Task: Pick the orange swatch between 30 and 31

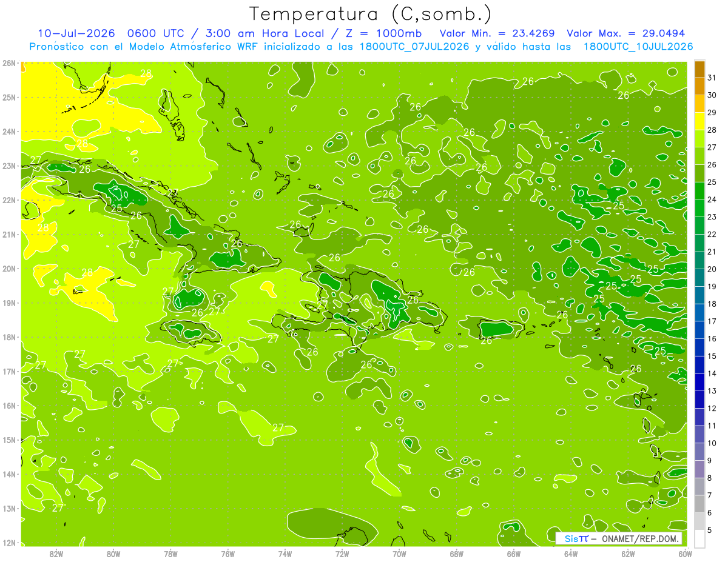Action: click(699, 87)
